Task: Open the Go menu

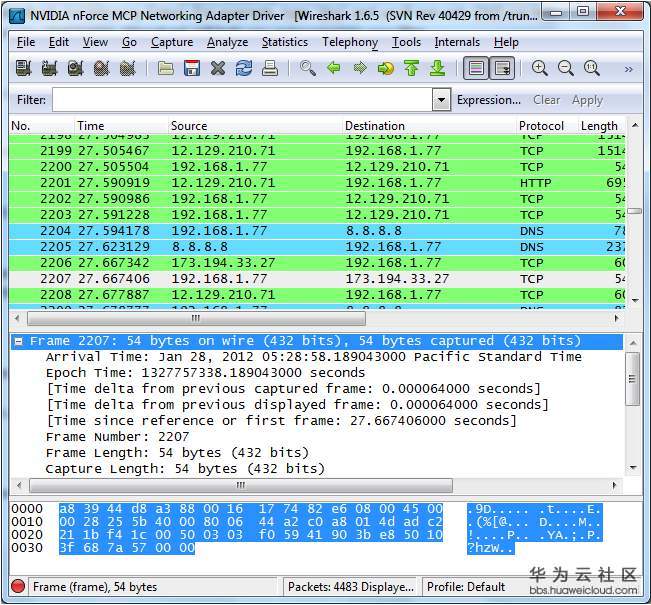Action: (x=129, y=42)
